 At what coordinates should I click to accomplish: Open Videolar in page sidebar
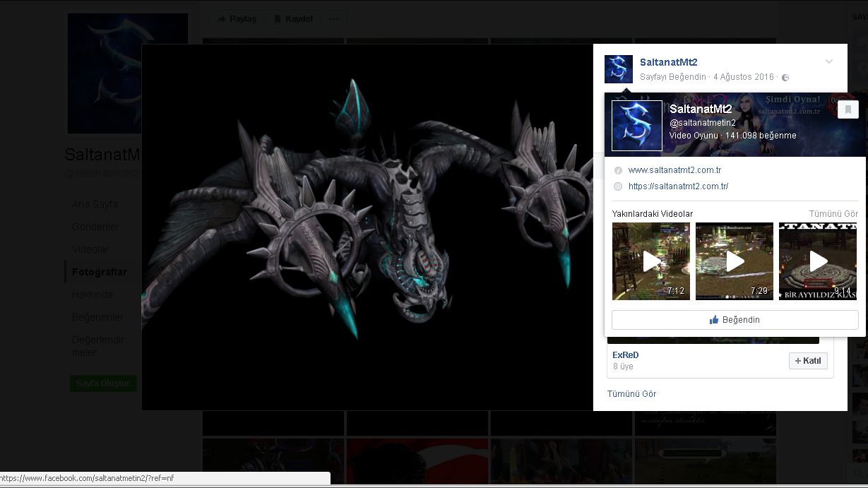point(90,249)
